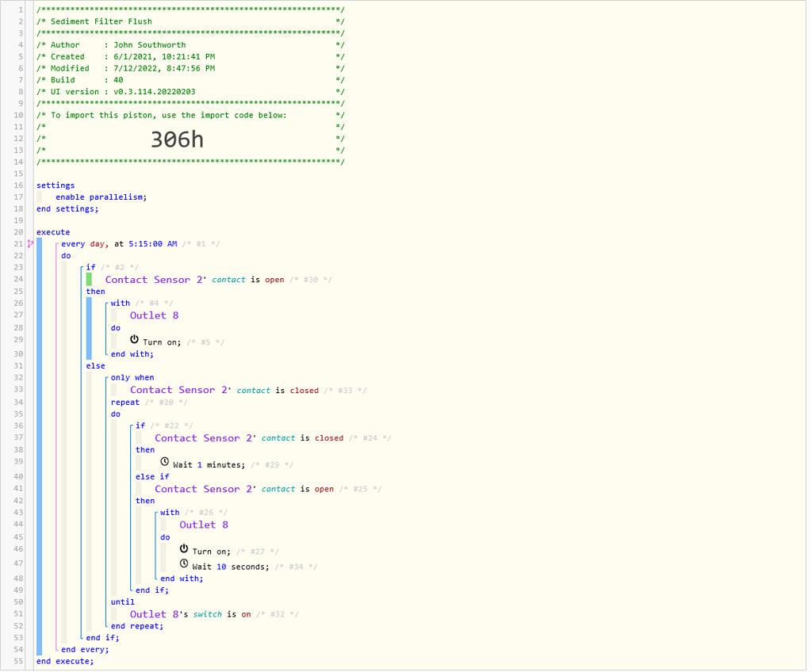Click the "306h" import code in the header

click(x=176, y=138)
